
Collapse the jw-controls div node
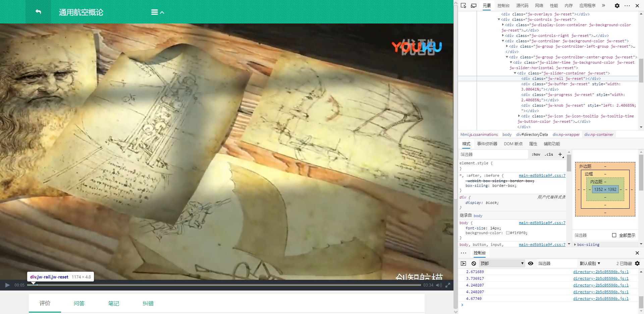[499, 19]
